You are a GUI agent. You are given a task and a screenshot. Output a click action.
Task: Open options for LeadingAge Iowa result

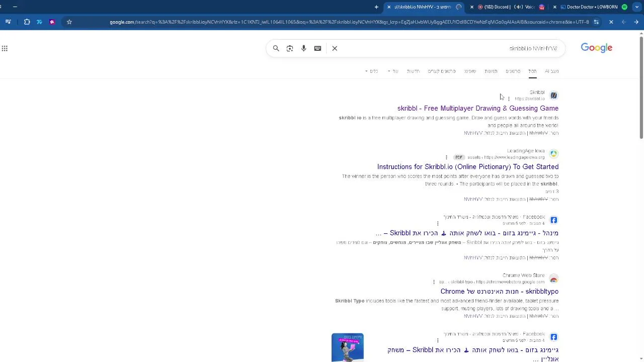tap(446, 157)
